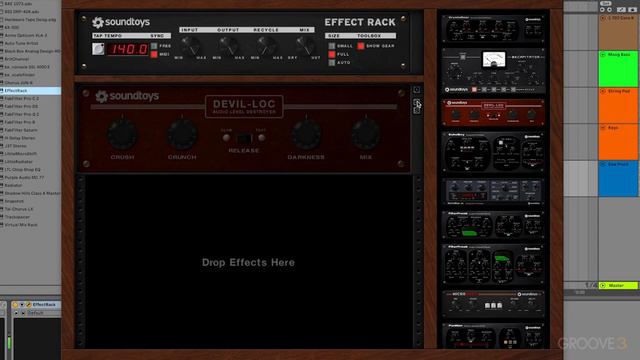The width and height of the screenshot is (640, 360).
Task: Click the Soundtoys logo in Effect Rack header
Action: coord(121,22)
